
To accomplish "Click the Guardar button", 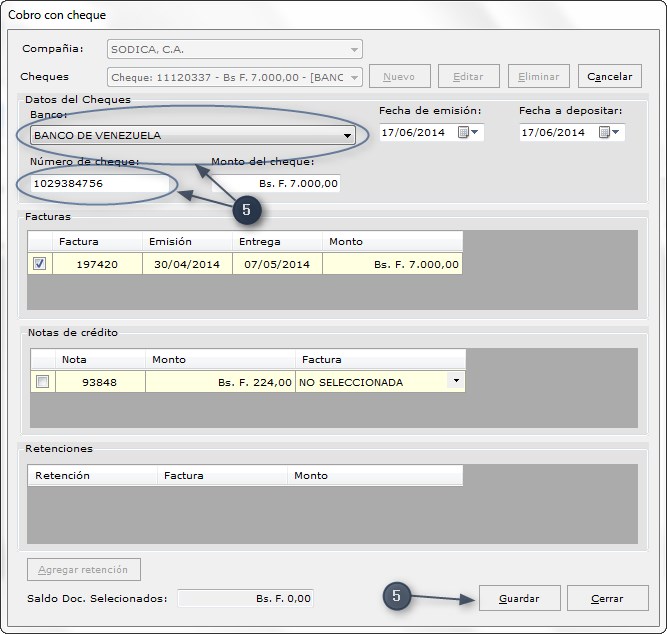I will pos(519,598).
